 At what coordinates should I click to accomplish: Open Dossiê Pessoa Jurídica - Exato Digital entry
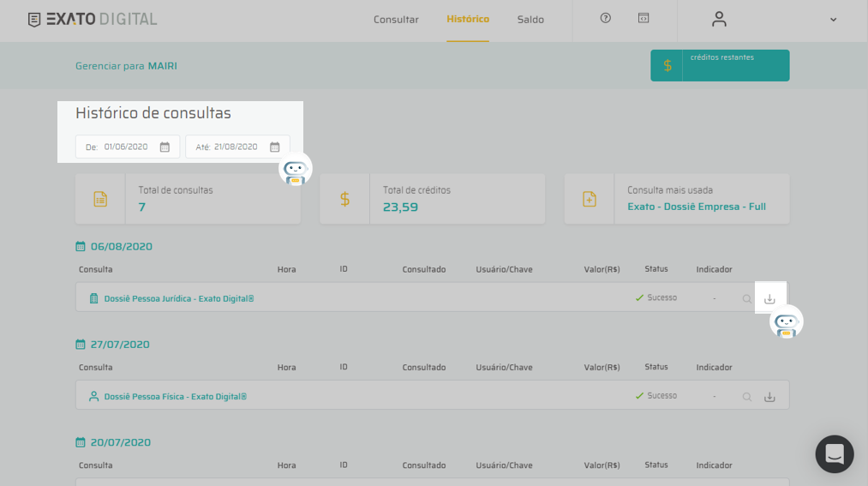point(178,299)
